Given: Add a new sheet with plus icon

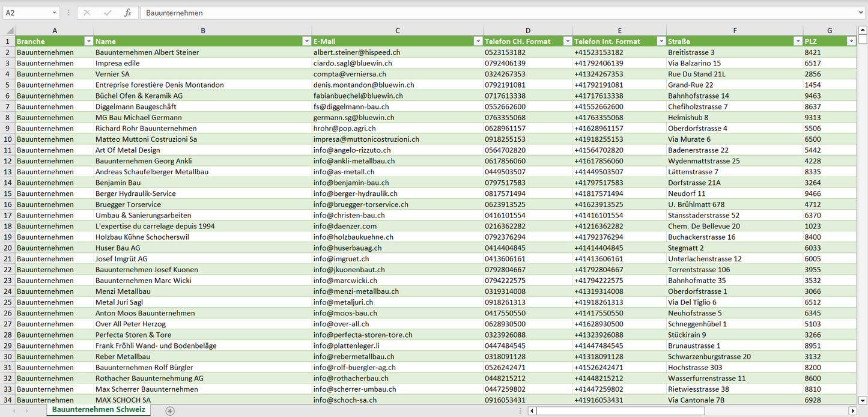Looking at the screenshot, I should 170,411.
